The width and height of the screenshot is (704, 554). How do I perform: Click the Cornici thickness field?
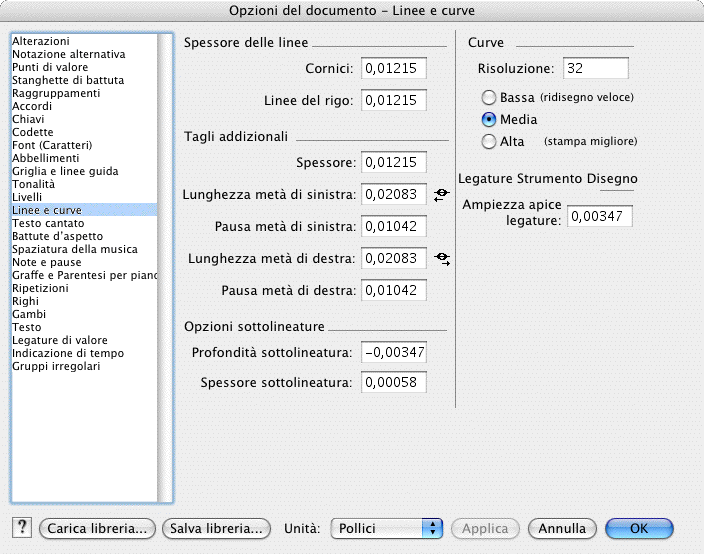[394, 68]
